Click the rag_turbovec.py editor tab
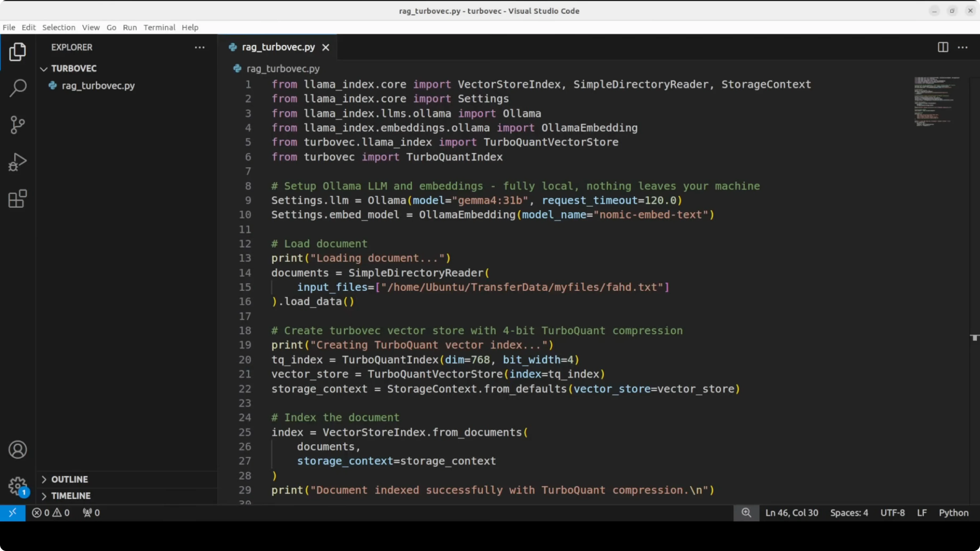The width and height of the screenshot is (980, 551). [x=277, y=47]
